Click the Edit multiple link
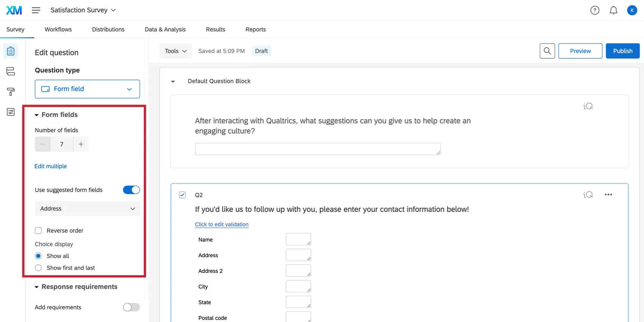The height and width of the screenshot is (322, 644). pos(51,166)
